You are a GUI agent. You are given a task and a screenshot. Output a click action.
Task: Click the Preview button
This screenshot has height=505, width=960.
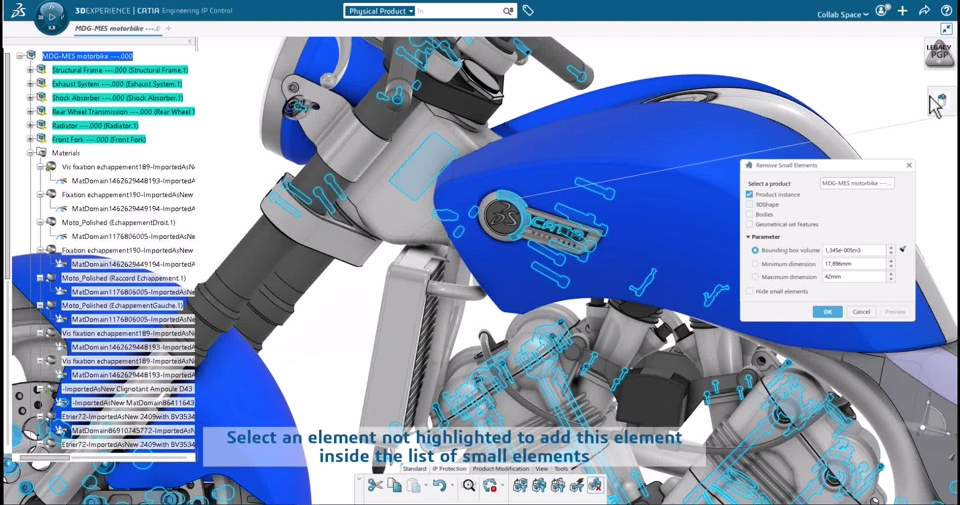coord(894,312)
